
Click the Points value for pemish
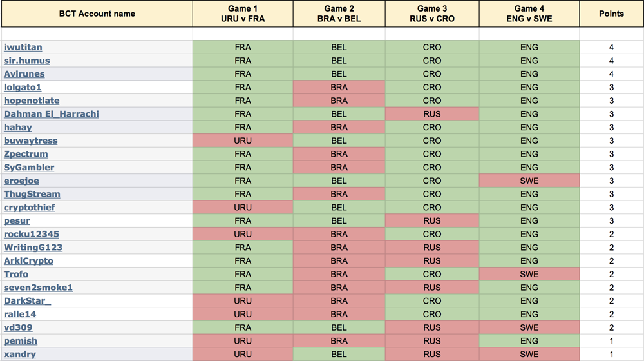[611, 341]
